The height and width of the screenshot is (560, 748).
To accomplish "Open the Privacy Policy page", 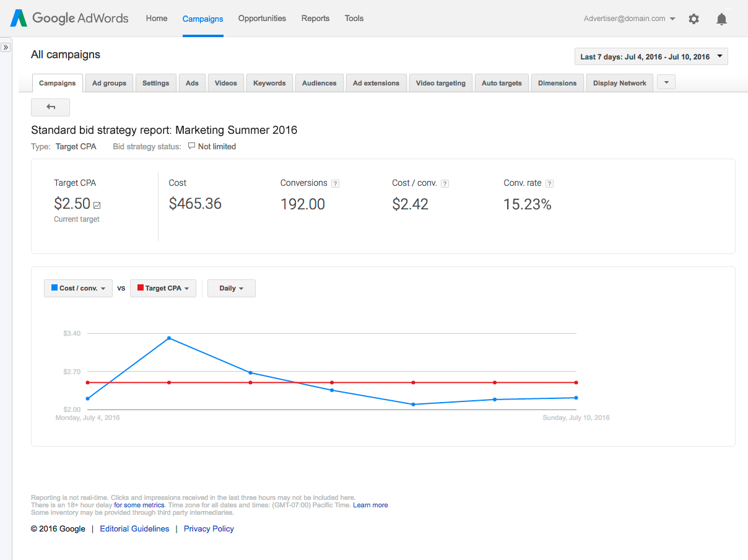I will (x=209, y=528).
